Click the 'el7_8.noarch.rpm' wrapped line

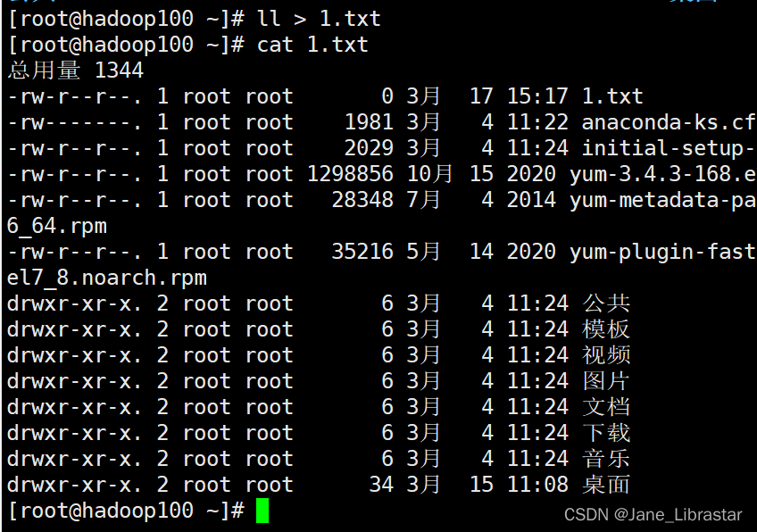point(107,278)
